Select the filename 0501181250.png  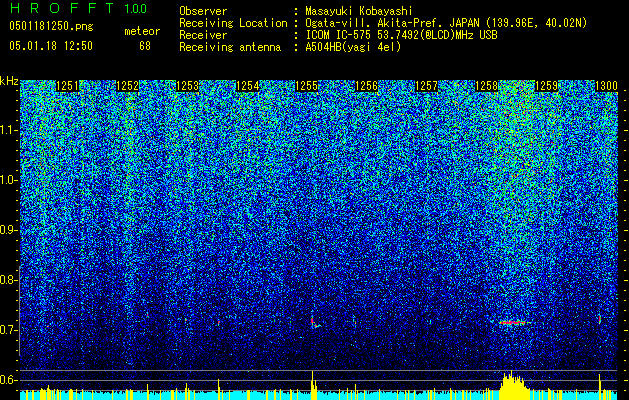[51, 26]
